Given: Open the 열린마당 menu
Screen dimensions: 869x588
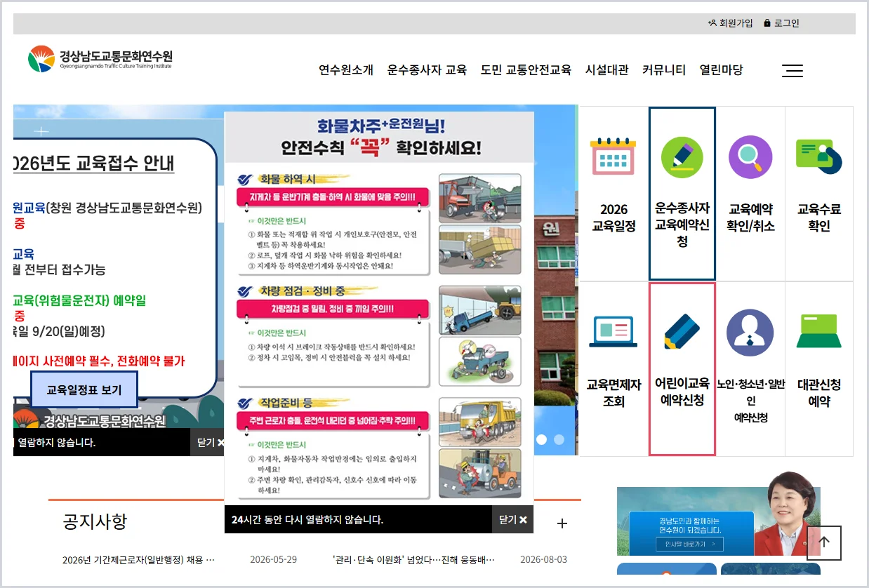Looking at the screenshot, I should [x=721, y=69].
